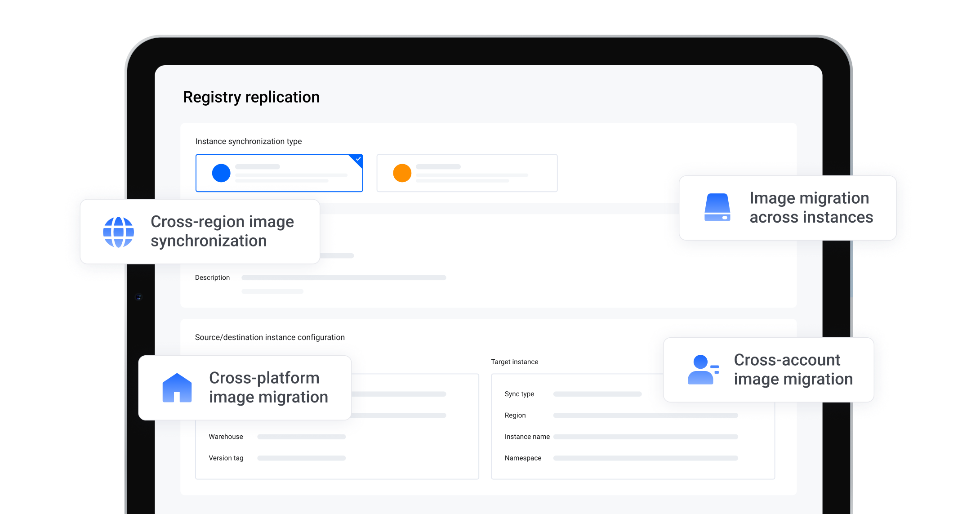Click the disk drive icon for image migration
This screenshot has width=980, height=514.
(717, 207)
